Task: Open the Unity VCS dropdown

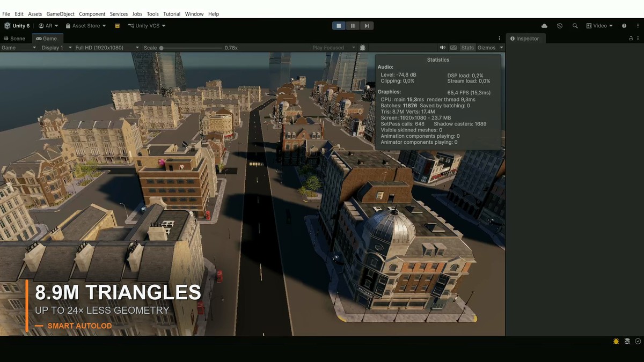Action: click(147, 26)
